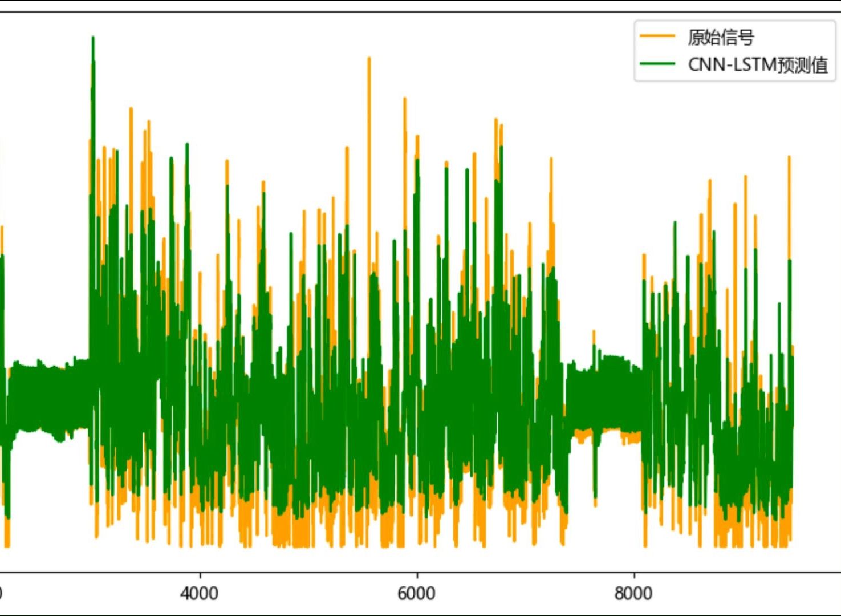Screen dimensions: 841x616
Task: Click the legend label CNN-LSTM预测值
Action: point(758,65)
